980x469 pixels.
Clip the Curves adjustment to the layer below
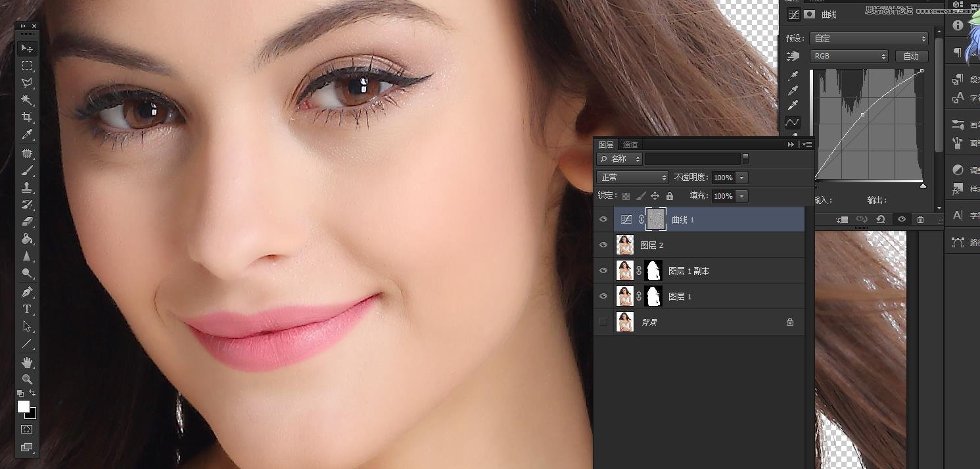click(843, 220)
